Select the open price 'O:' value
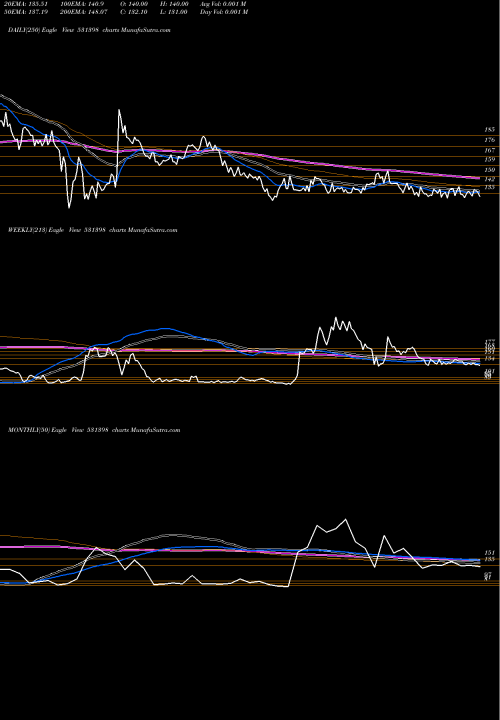 click(x=134, y=4)
